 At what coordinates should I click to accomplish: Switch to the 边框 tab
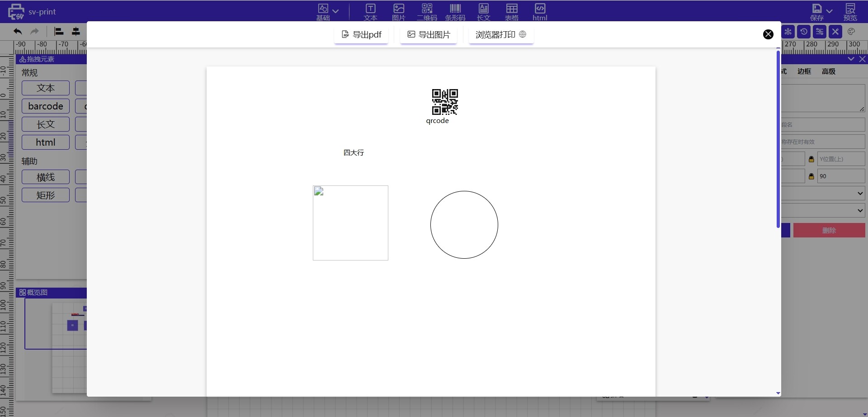click(x=804, y=71)
